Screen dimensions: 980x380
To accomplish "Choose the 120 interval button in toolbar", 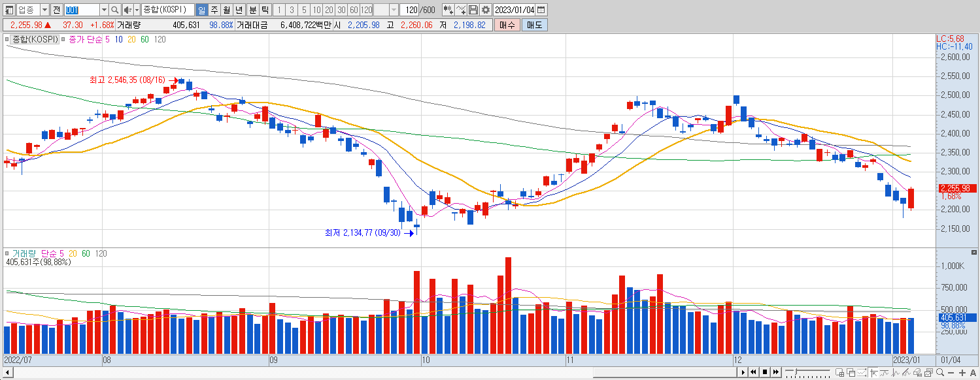I will 366,10.
